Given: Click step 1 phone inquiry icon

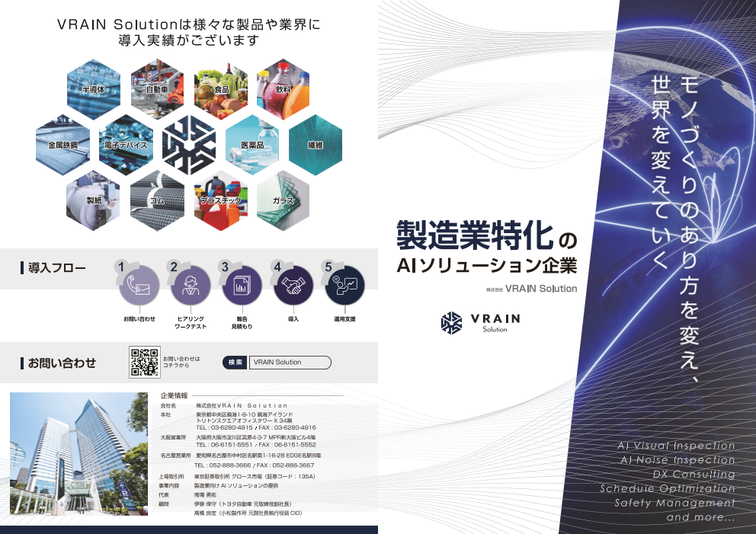Looking at the screenshot, I should click(139, 286).
